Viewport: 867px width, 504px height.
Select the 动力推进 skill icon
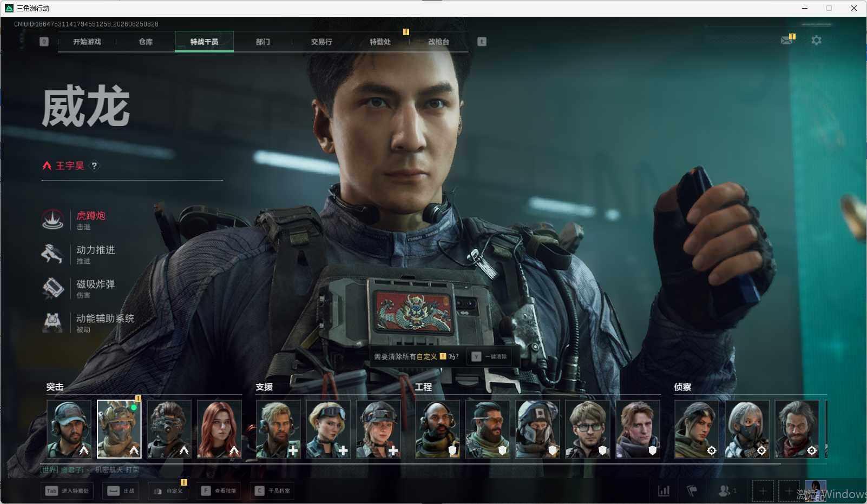pos(53,254)
